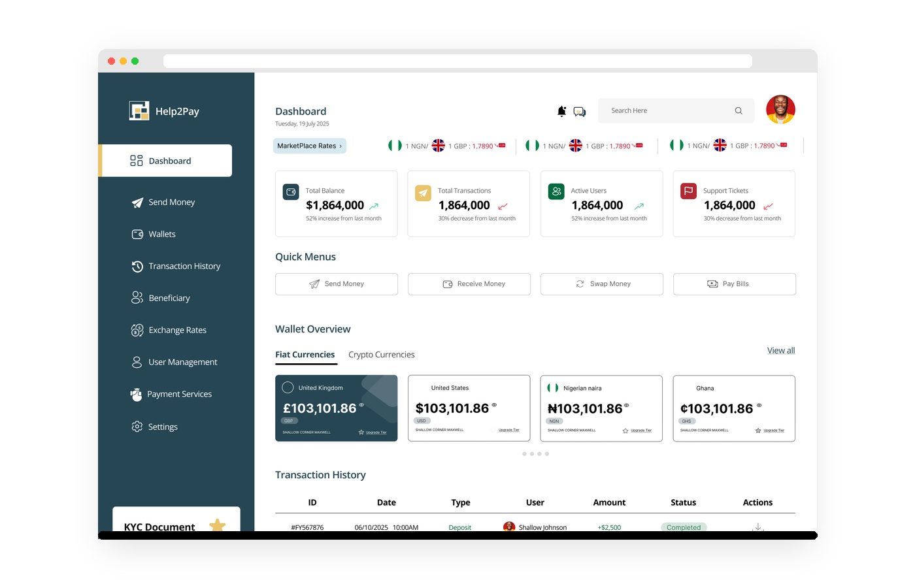
Task: Click the Total Transactions plane icon
Action: coord(424,193)
